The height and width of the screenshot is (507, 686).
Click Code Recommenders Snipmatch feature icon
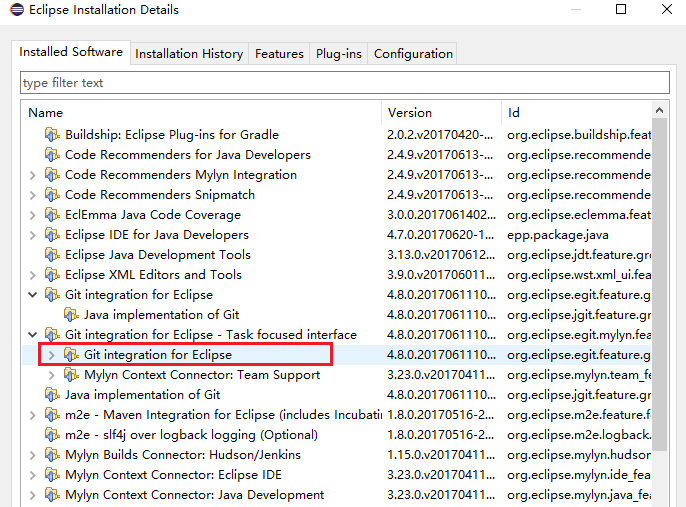[x=52, y=195]
